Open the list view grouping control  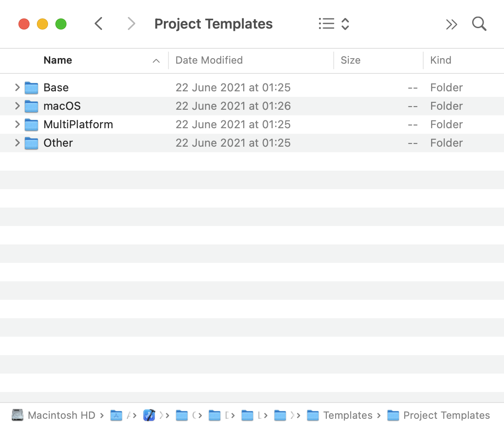point(333,24)
